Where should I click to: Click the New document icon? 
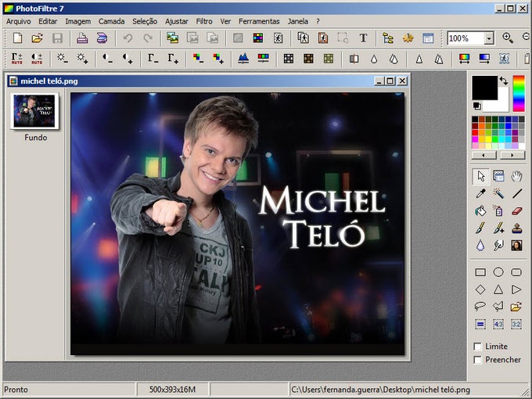point(17,38)
